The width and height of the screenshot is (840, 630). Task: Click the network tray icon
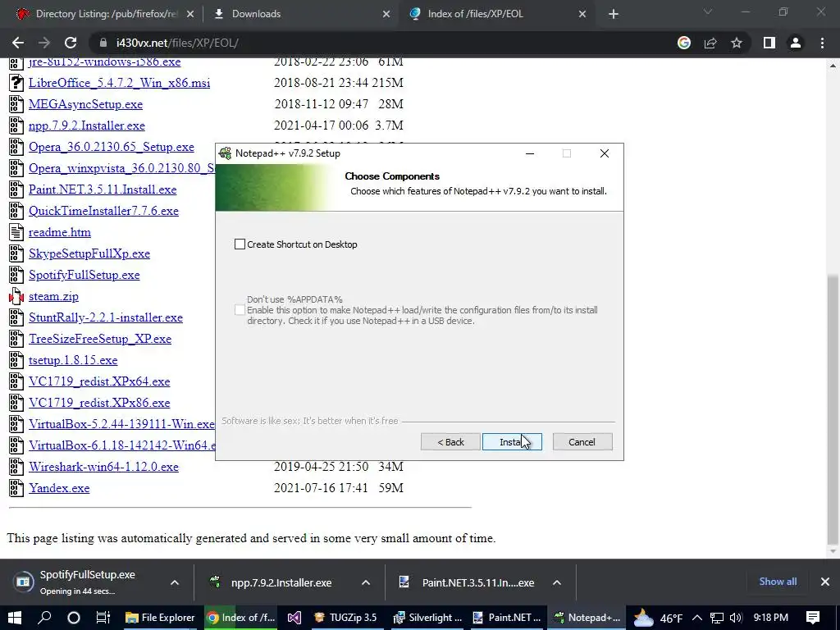(x=717, y=618)
